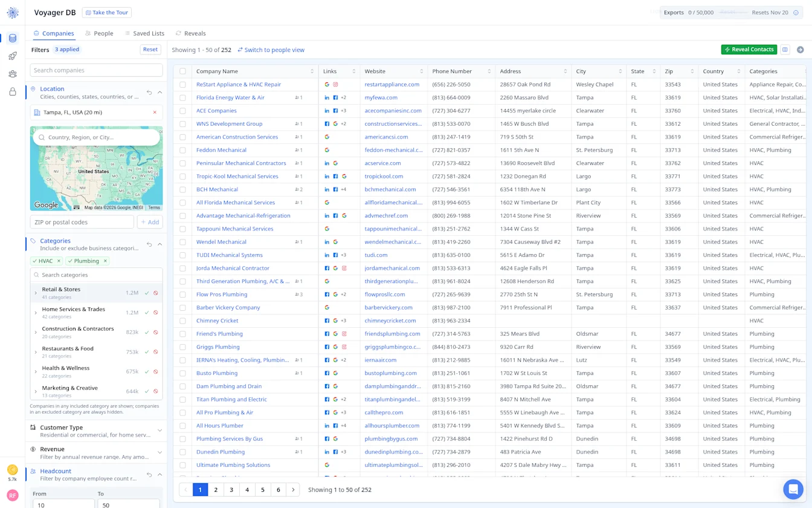
Task: Click Switch to people view link
Action: [x=271, y=50]
